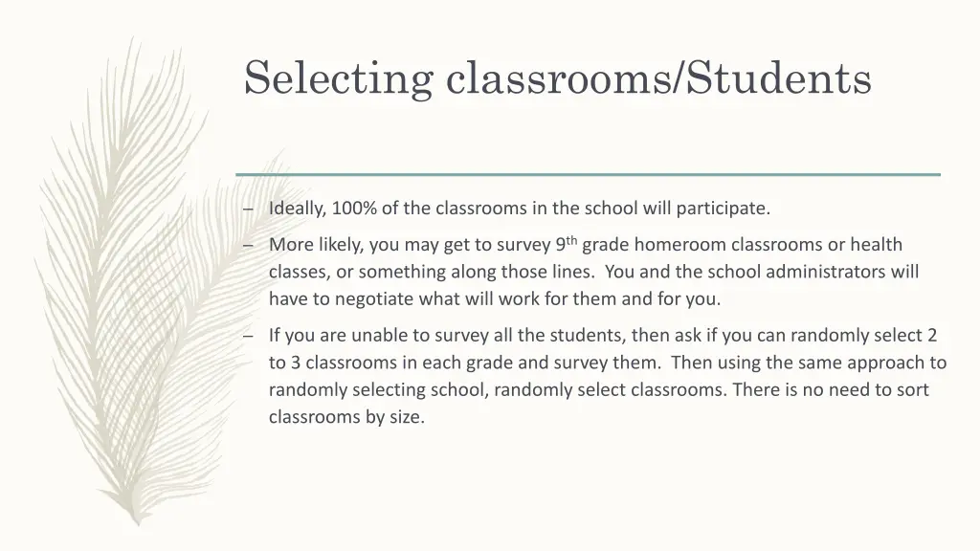This screenshot has height=551, width=980.
Task: Click the dash bullet before "If you are unable"
Action: click(248, 336)
